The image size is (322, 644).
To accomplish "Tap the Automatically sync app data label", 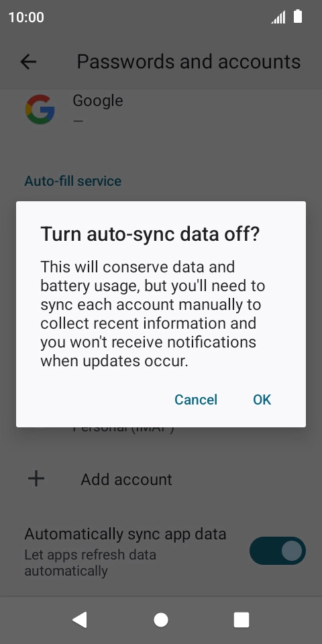I will [x=125, y=534].
